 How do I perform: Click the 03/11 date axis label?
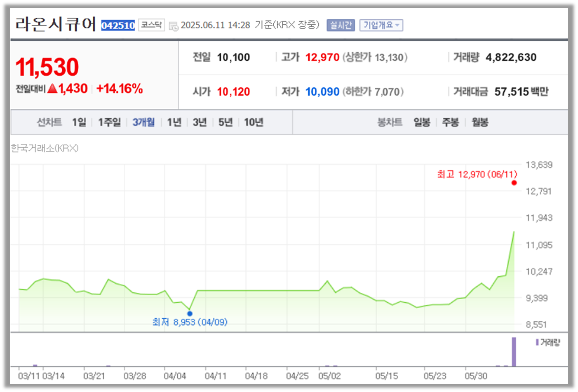point(29,376)
